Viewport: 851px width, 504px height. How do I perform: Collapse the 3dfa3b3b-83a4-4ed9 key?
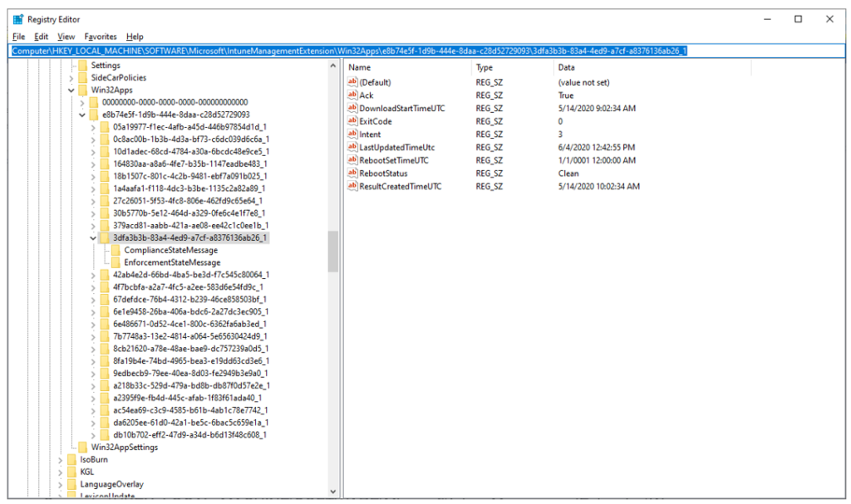[x=93, y=237]
